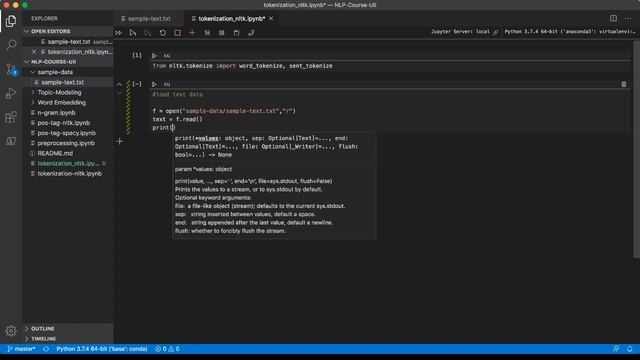
Task: Click the save notebook toolbar icon
Action: tap(237, 33)
